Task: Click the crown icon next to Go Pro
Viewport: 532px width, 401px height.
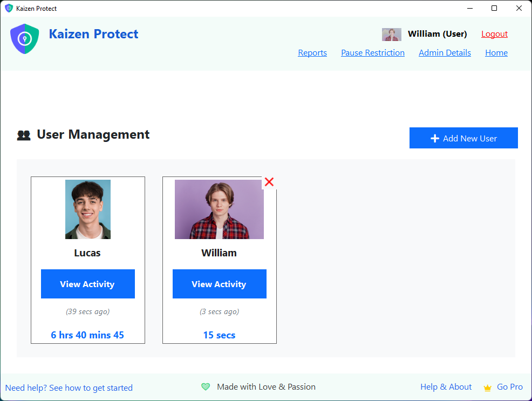Action: point(486,387)
